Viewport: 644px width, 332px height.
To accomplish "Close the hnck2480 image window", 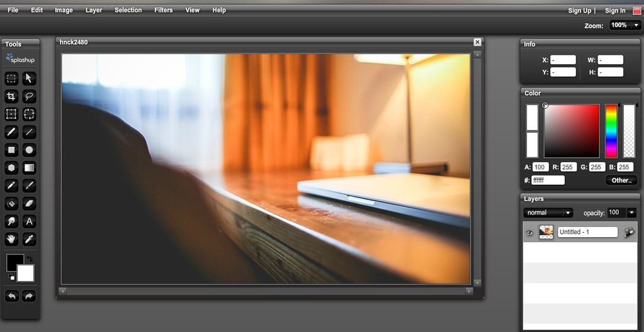I will 477,42.
